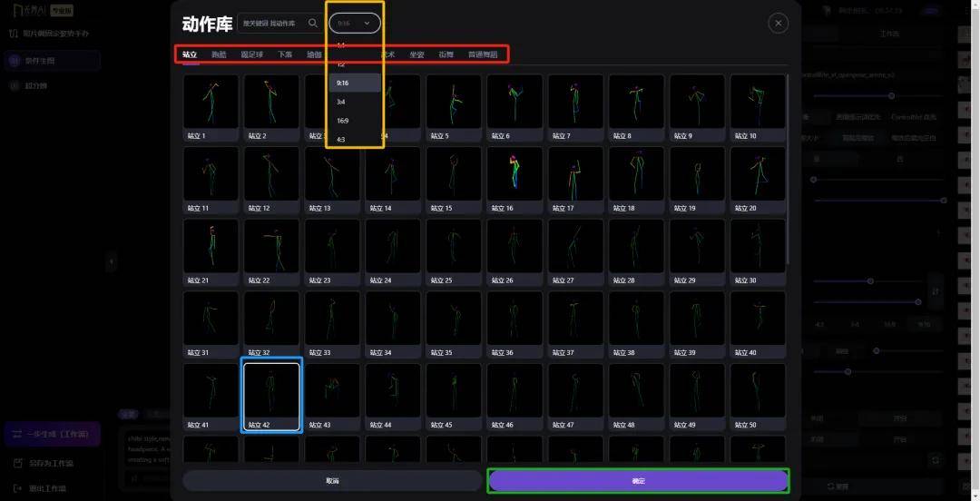Image resolution: width=980 pixels, height=501 pixels.
Task: Switch to the 坐姿 category tab
Action: coord(416,54)
